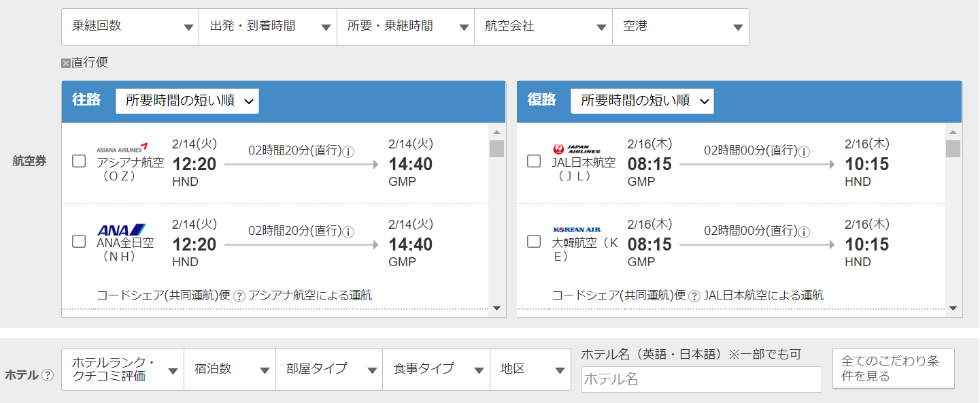Click info icon beside JAL return flight duration
This screenshot has width=980, height=403.
click(804, 152)
